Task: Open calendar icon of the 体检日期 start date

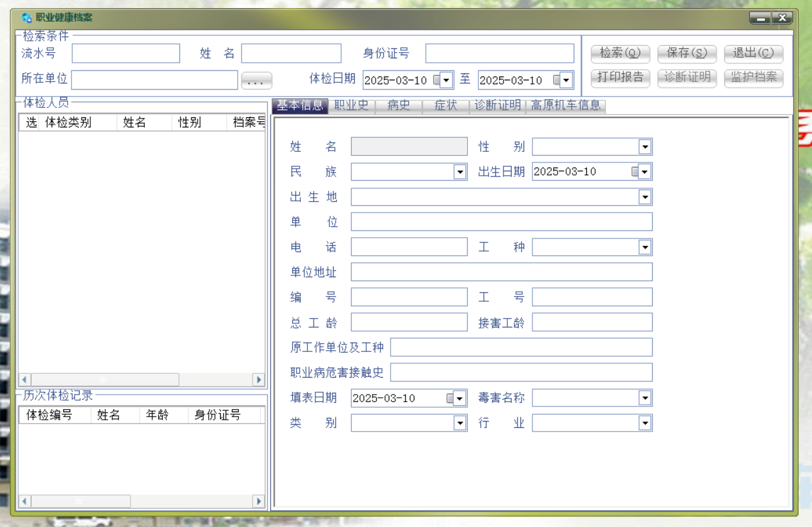Action: tap(437, 80)
